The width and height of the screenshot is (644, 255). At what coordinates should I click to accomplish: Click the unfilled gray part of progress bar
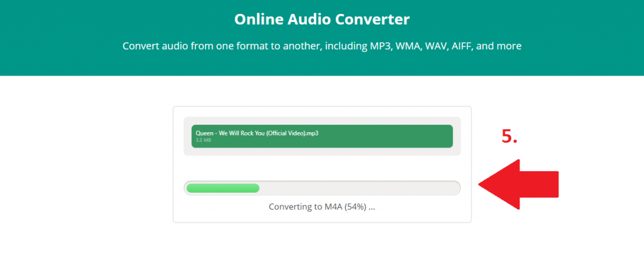click(358, 188)
